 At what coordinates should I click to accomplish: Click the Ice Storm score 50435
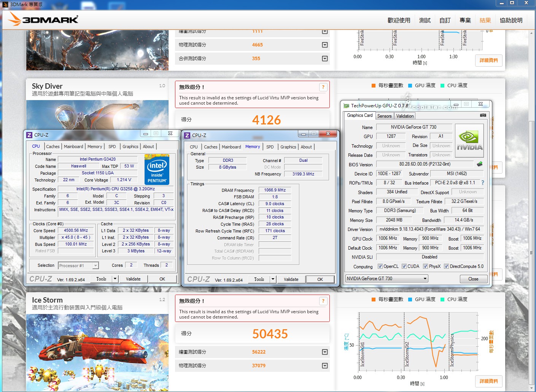coord(270,334)
